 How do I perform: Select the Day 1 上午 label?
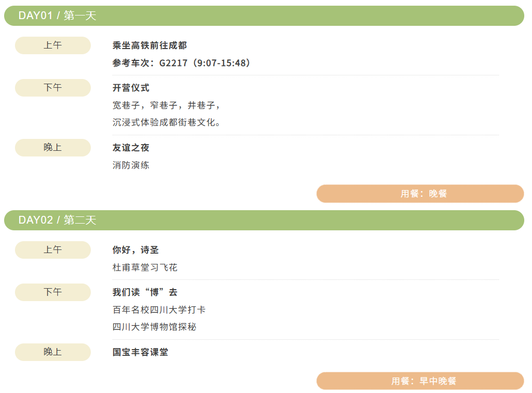pyautogui.click(x=53, y=45)
